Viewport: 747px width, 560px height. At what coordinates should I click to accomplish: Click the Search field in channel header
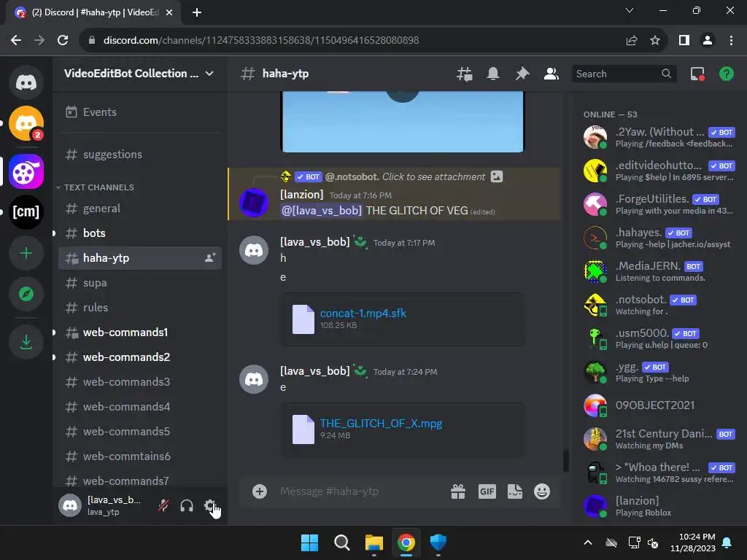click(x=624, y=74)
